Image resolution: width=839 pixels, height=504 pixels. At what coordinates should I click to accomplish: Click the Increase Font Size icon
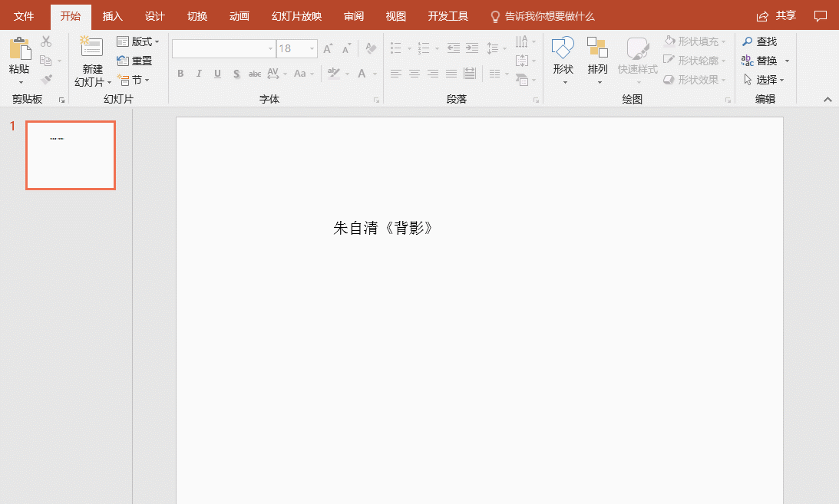[326, 48]
